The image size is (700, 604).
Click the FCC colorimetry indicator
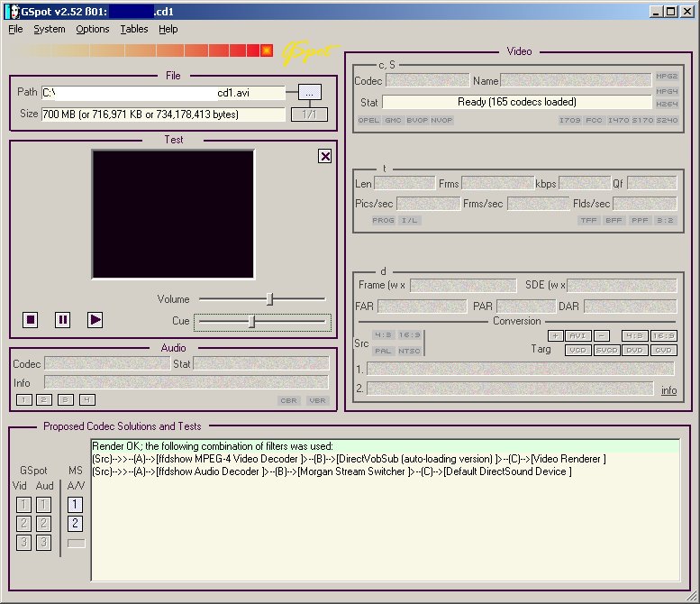pyautogui.click(x=594, y=120)
